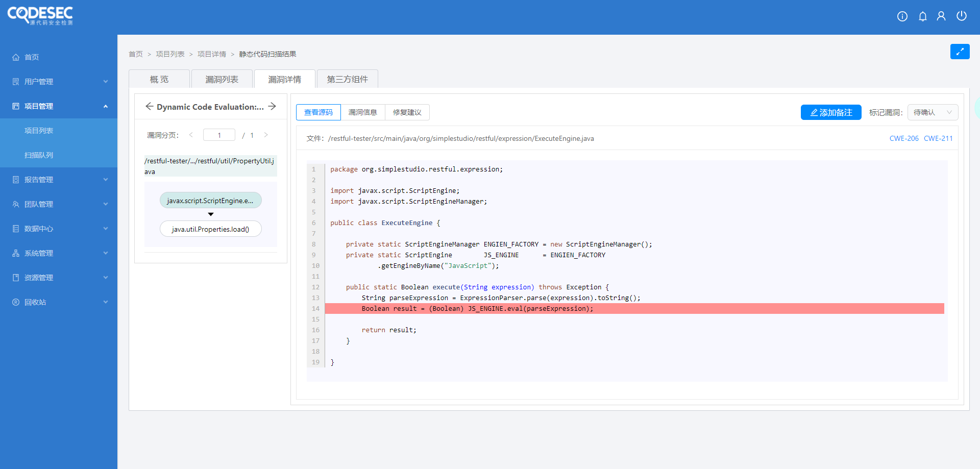
Task: Open the user profile icon
Action: (x=941, y=16)
